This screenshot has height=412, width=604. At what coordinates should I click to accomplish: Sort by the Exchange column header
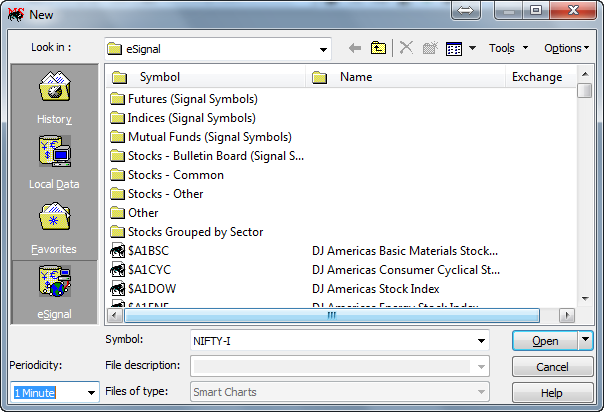pos(541,77)
